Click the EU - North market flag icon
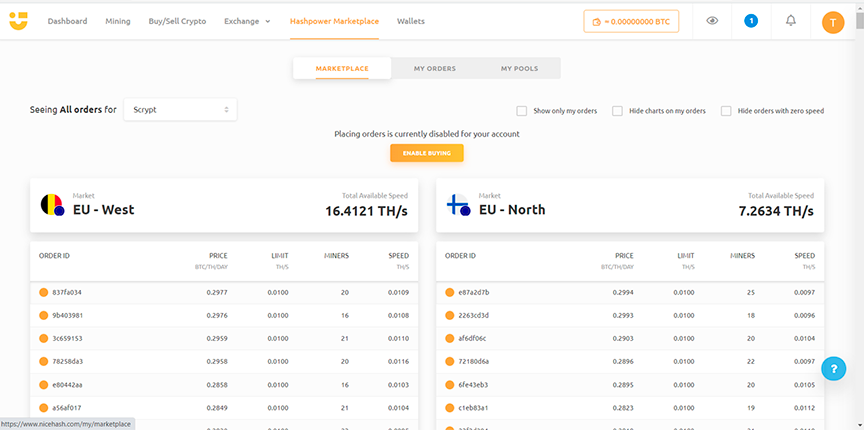The width and height of the screenshot is (864, 430). 458,205
